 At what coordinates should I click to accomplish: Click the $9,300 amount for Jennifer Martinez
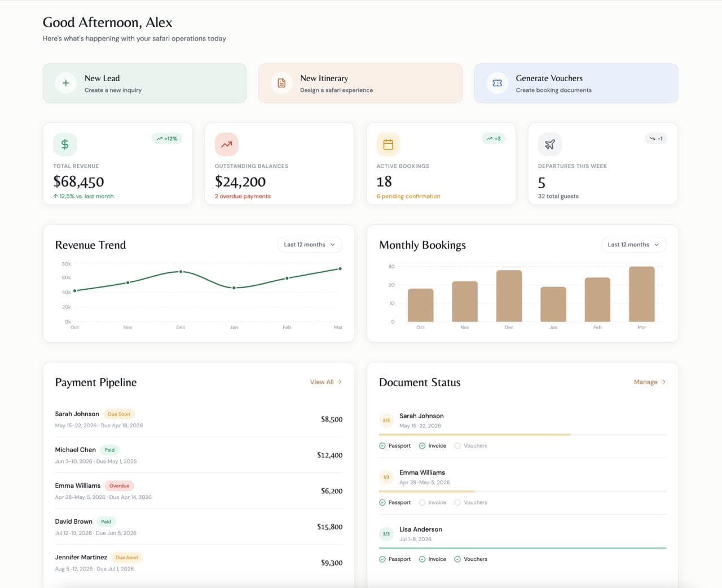coord(332,563)
